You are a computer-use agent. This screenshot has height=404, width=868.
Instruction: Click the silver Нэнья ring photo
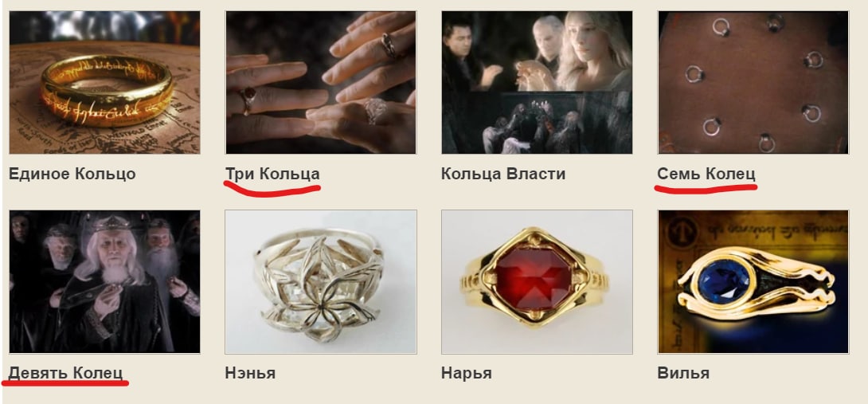[x=320, y=281]
